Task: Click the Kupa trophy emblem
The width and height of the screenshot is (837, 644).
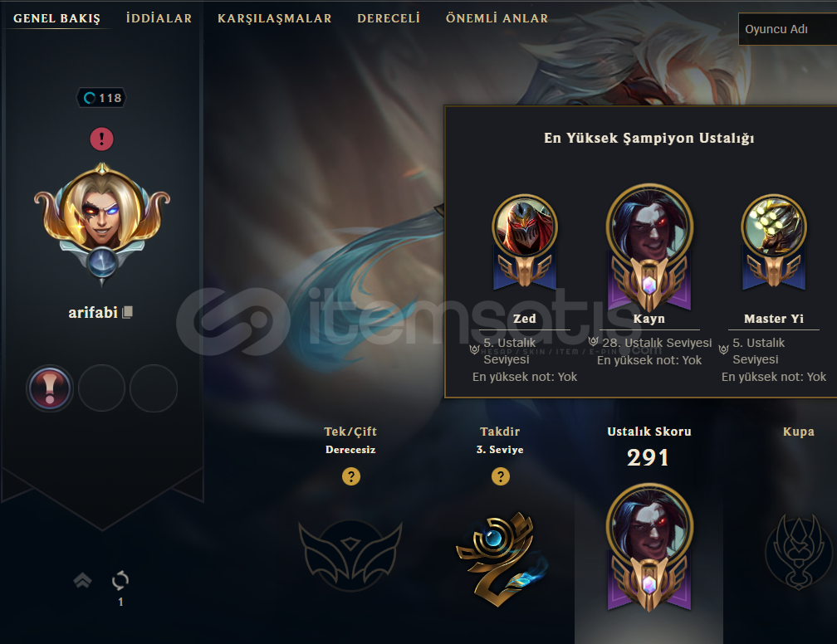Action: pos(799,552)
